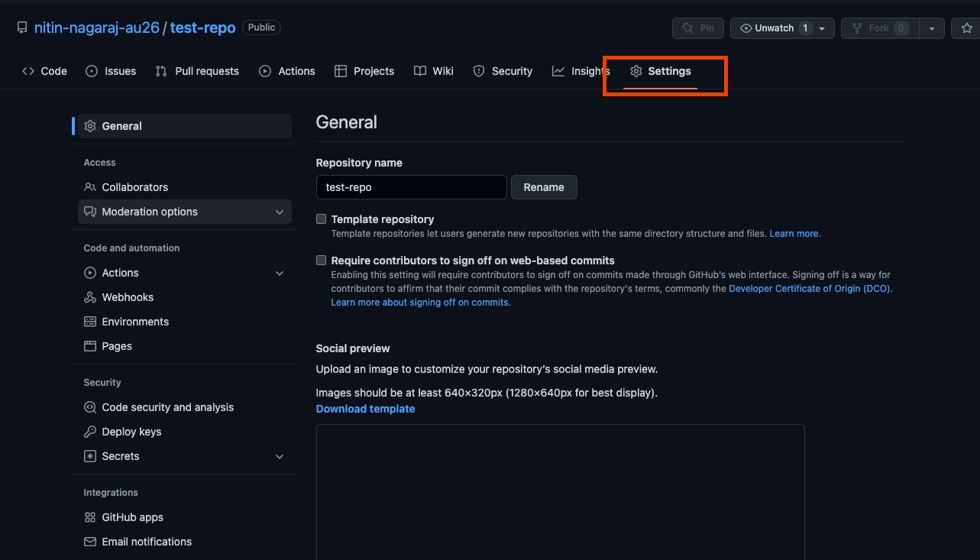Viewport: 980px width, 560px height.
Task: Check Require contributors to sign off checkbox
Action: 322,261
